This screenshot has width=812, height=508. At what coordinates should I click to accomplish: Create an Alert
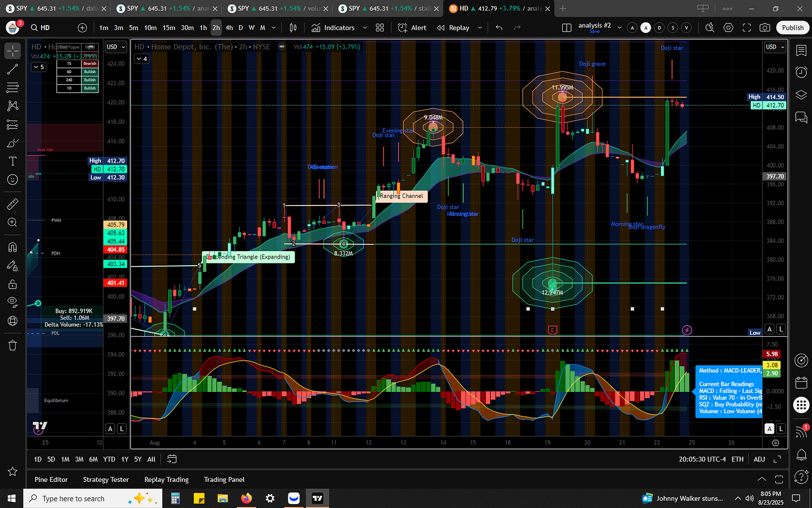point(412,28)
